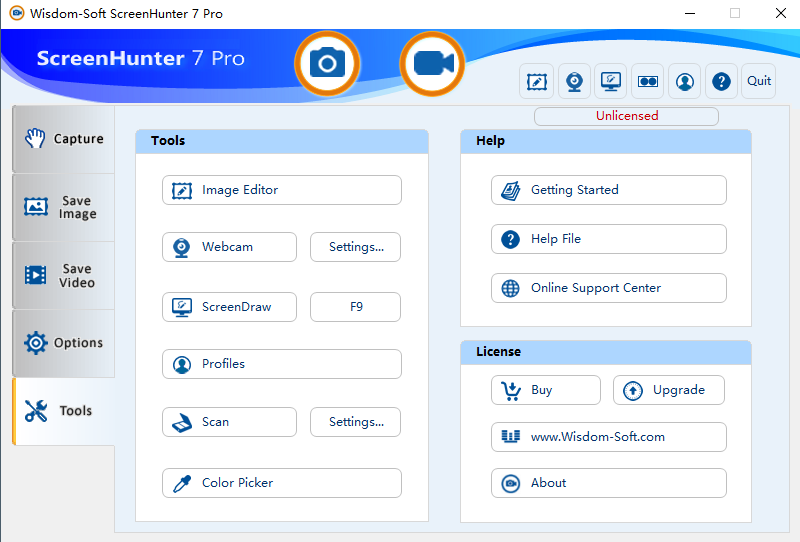Viewport: 800px width, 542px height.
Task: Open the Image Editor tool button
Action: coord(282,190)
